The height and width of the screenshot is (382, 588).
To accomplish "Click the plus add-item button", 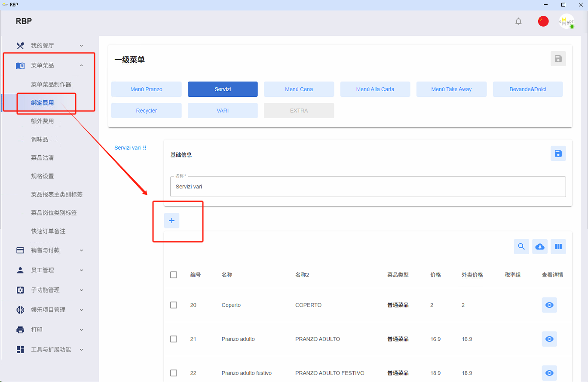I will point(171,221).
